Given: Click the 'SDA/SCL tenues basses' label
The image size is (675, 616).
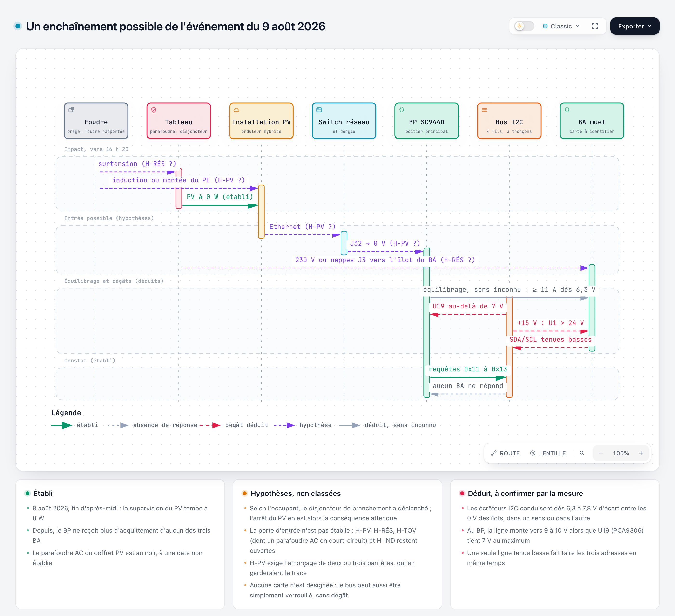Looking at the screenshot, I should click(550, 340).
